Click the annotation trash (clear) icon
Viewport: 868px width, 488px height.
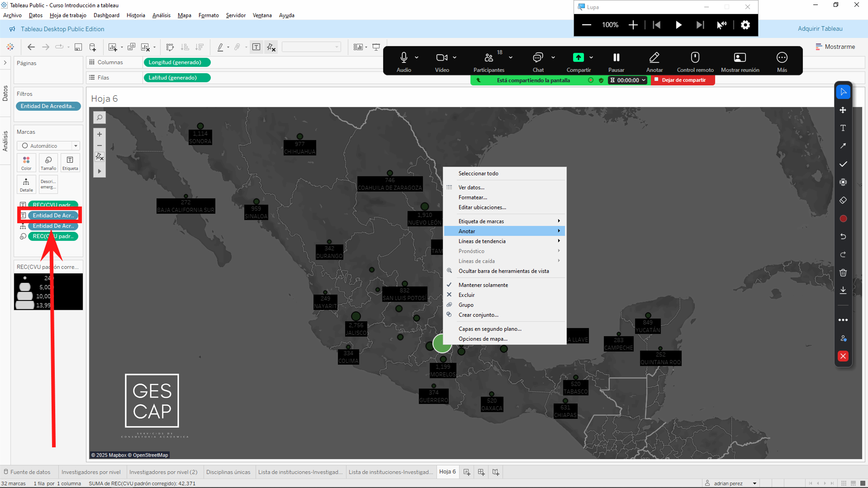843,273
